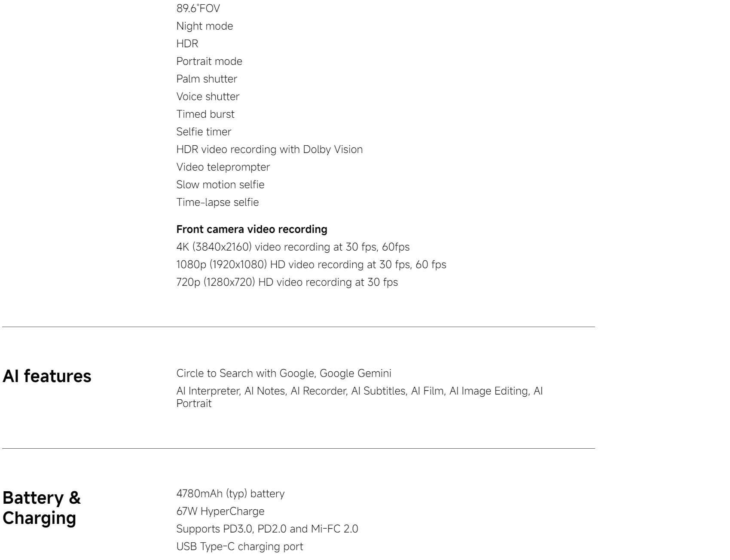Click the AI features section heading

[x=47, y=376]
